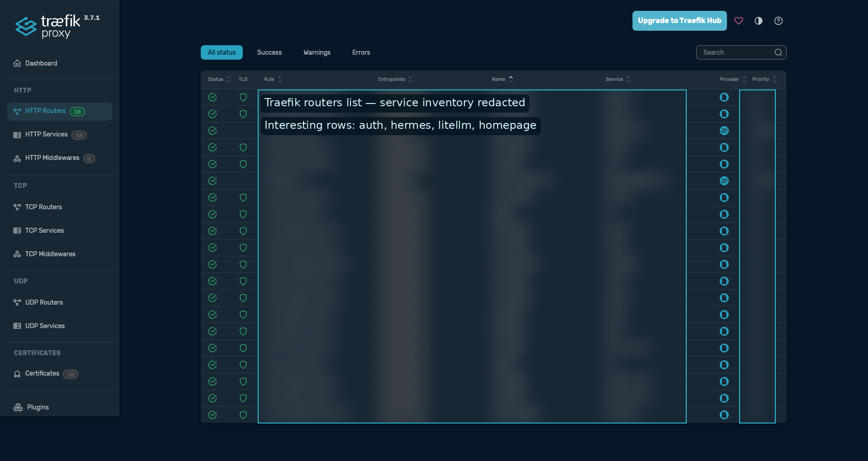
Task: Open HTTP Routers section
Action: (60, 112)
